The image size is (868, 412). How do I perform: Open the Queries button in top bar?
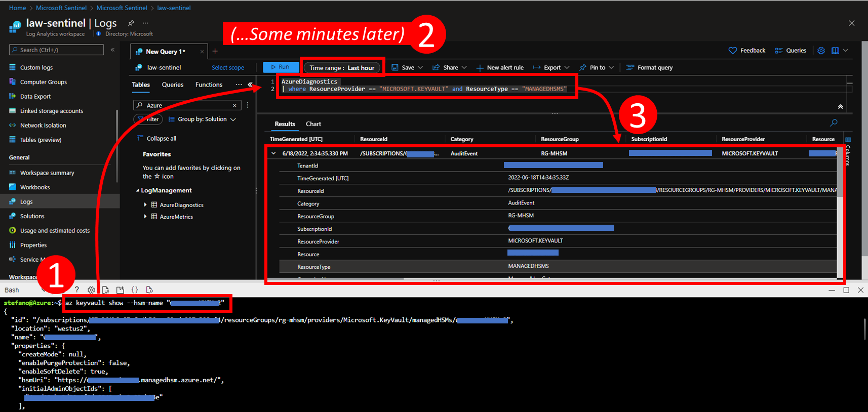791,51
